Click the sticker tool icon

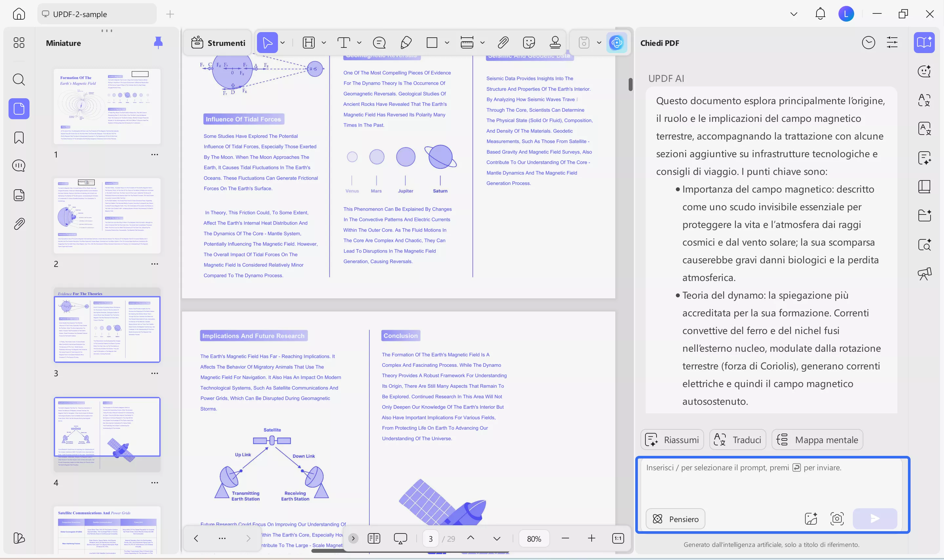(x=529, y=43)
